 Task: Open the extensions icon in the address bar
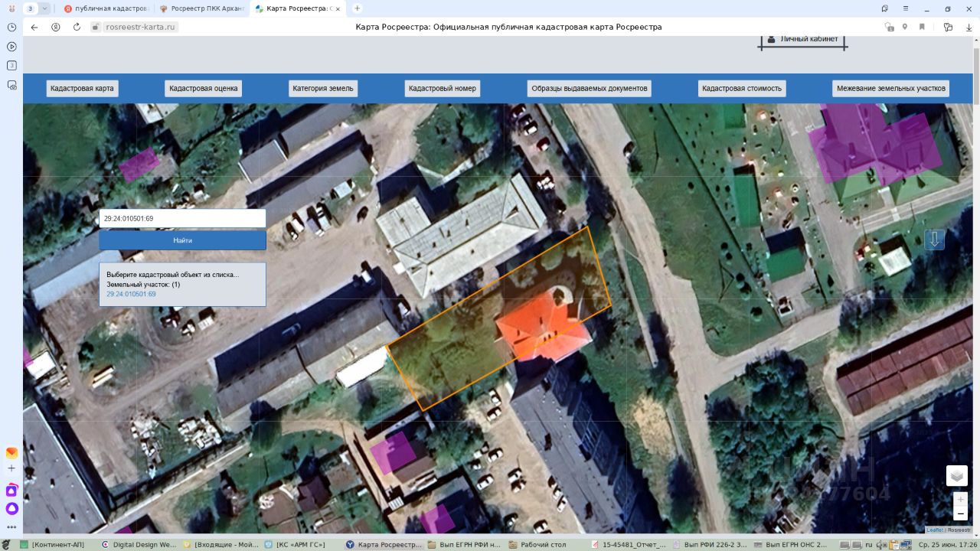tap(948, 27)
